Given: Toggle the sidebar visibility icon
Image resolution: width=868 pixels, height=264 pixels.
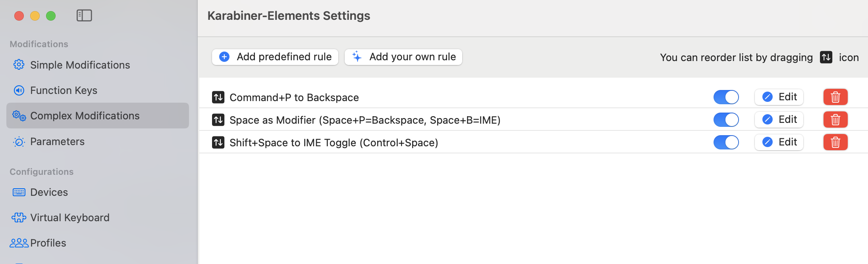Looking at the screenshot, I should 84,15.
